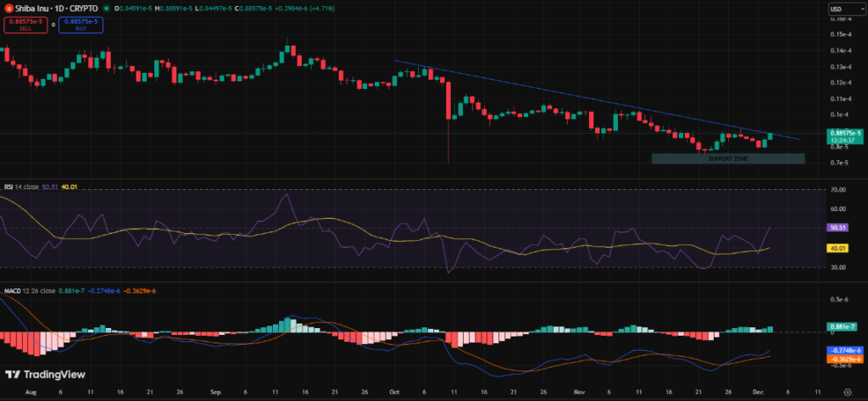868x401 pixels.
Task: Click the 0.7e-5 price scale label
Action: [x=839, y=163]
